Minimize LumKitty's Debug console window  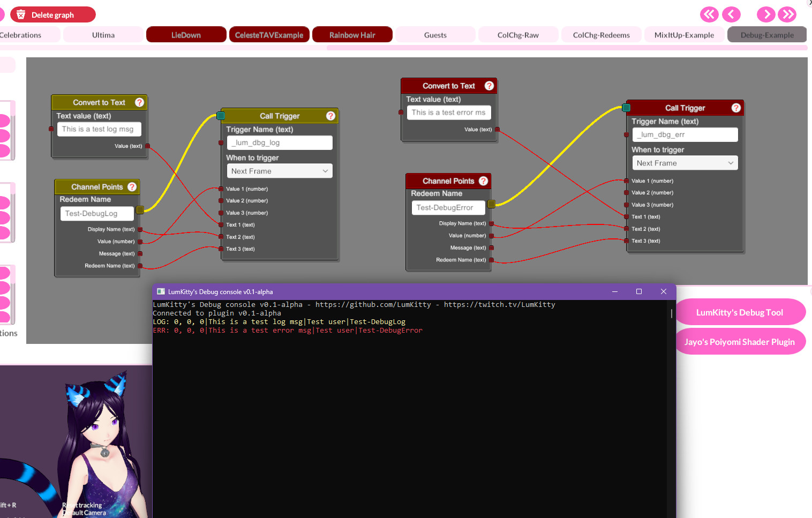coord(615,291)
